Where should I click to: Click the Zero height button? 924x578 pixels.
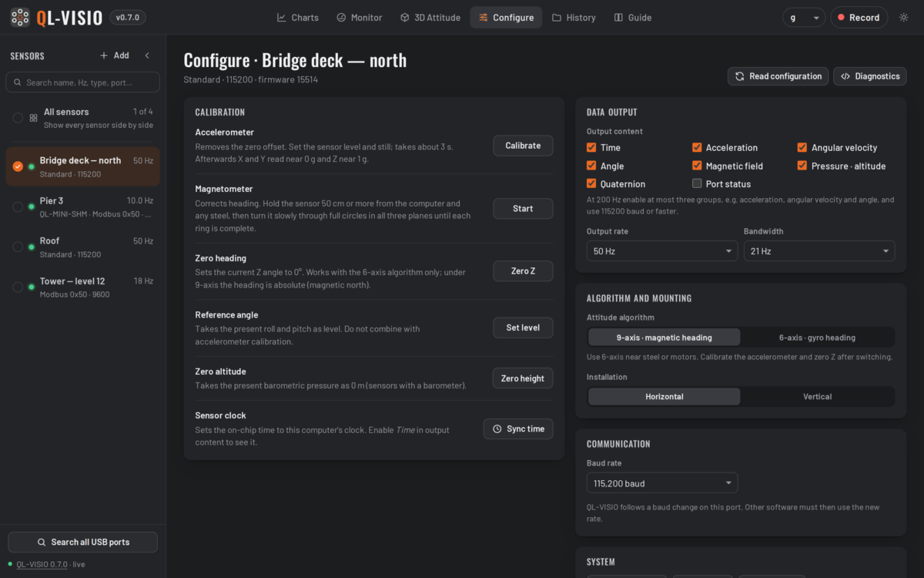[523, 378]
